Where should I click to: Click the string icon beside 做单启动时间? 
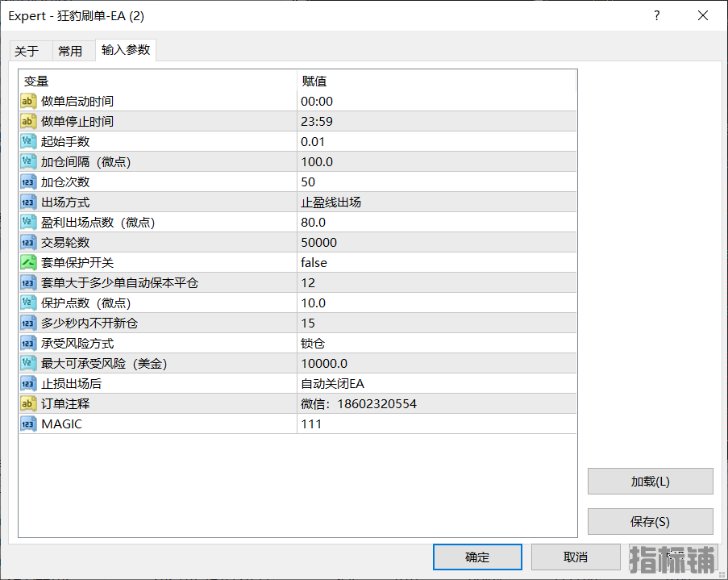(x=28, y=102)
